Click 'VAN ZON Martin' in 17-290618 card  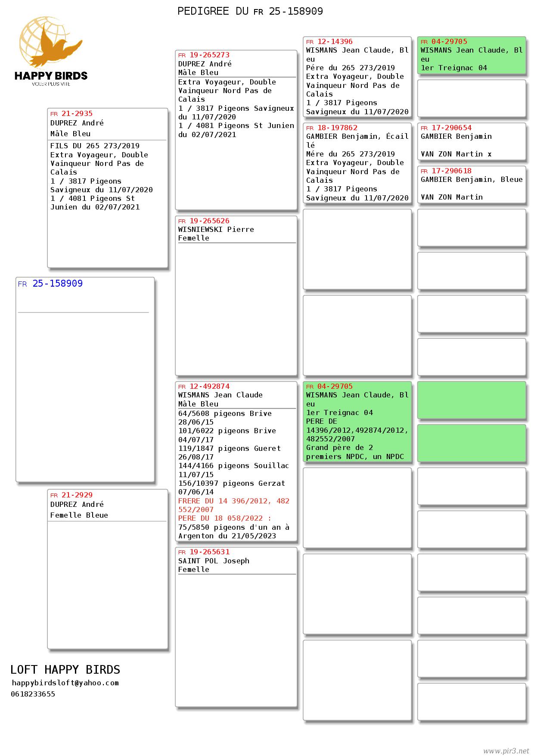(452, 197)
